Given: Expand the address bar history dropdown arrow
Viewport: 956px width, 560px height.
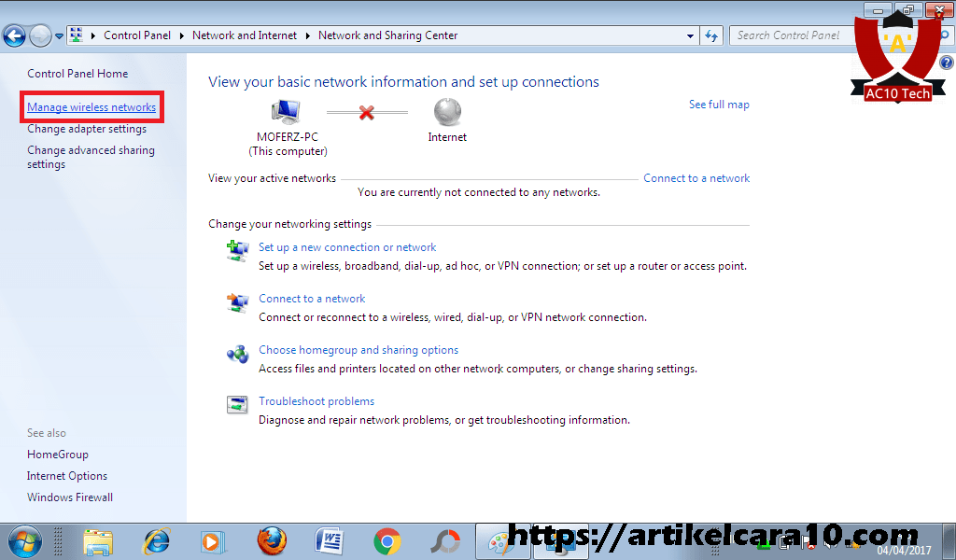Looking at the screenshot, I should (691, 35).
